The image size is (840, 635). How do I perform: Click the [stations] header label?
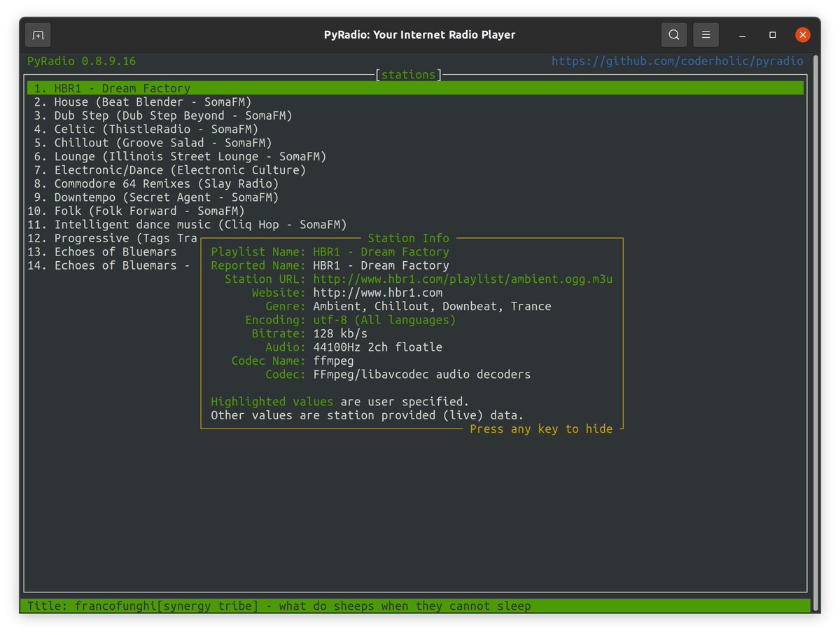click(409, 75)
